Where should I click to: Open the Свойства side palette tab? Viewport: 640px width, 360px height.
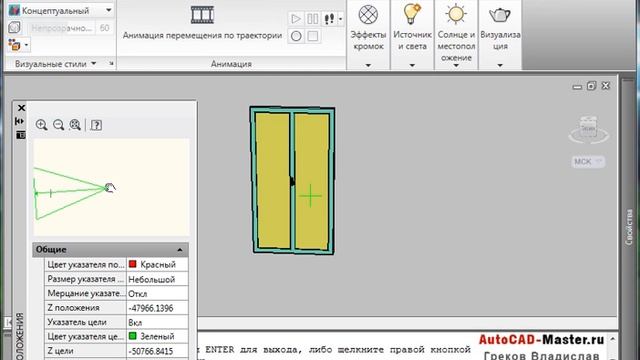[x=629, y=227]
